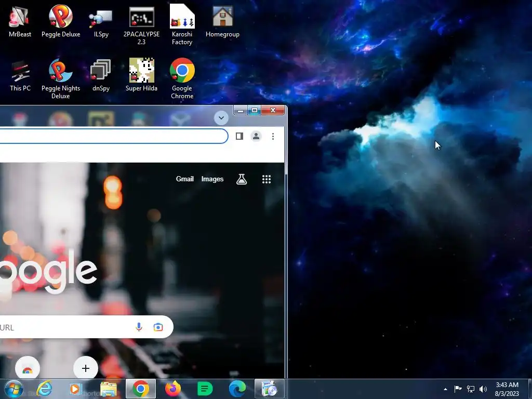This screenshot has height=399, width=532.
Task: Select the Karoshi Factory desktop icon
Action: (x=182, y=25)
